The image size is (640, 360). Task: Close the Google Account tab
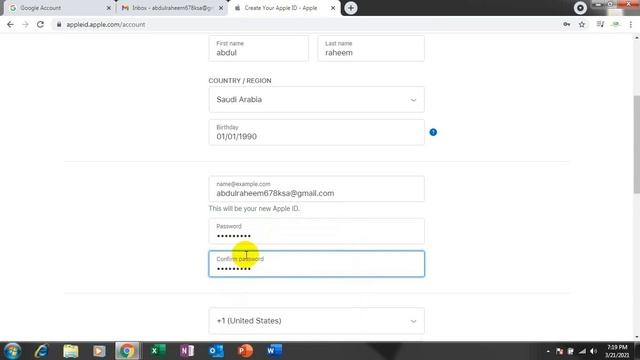click(109, 8)
